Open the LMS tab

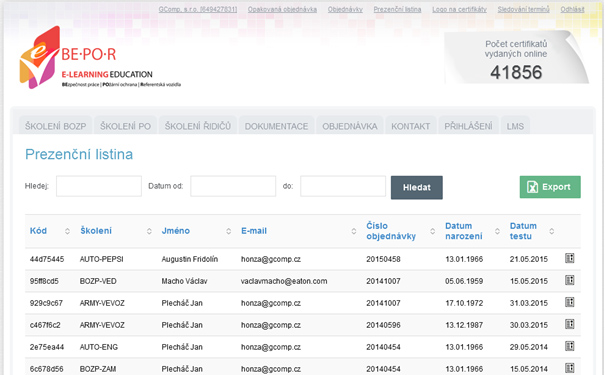(515, 126)
